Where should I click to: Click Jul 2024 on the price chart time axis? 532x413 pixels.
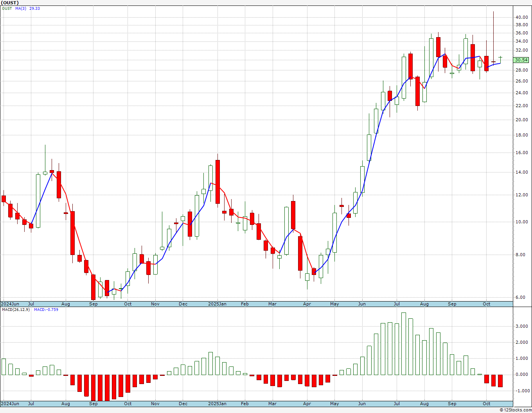pos(31,304)
